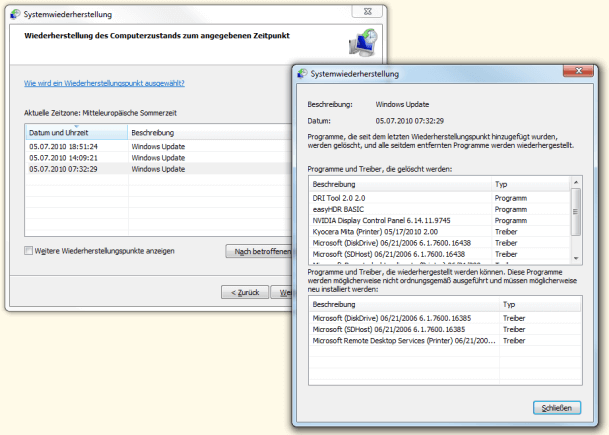
Task: Click 'Windows Update' value beside Beschreibung label
Action: pyautogui.click(x=402, y=104)
